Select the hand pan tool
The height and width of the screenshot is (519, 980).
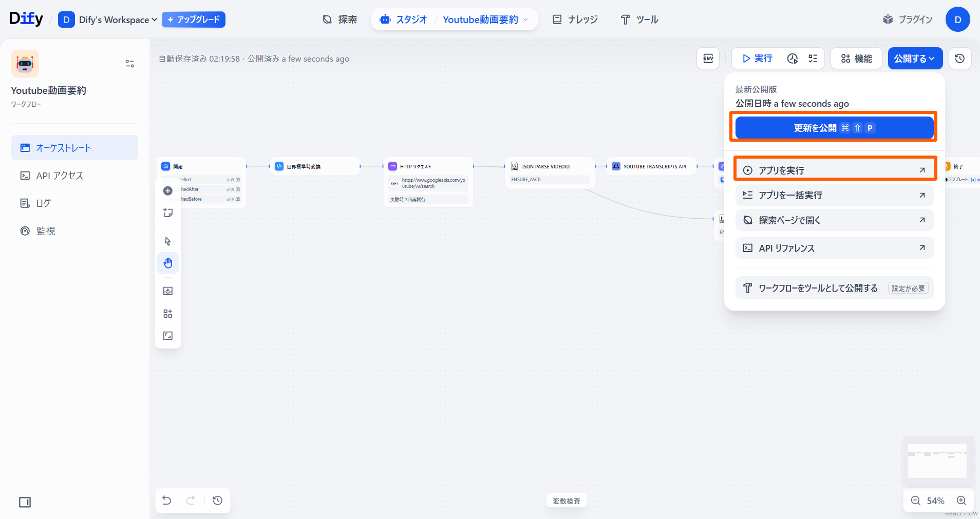coord(168,263)
